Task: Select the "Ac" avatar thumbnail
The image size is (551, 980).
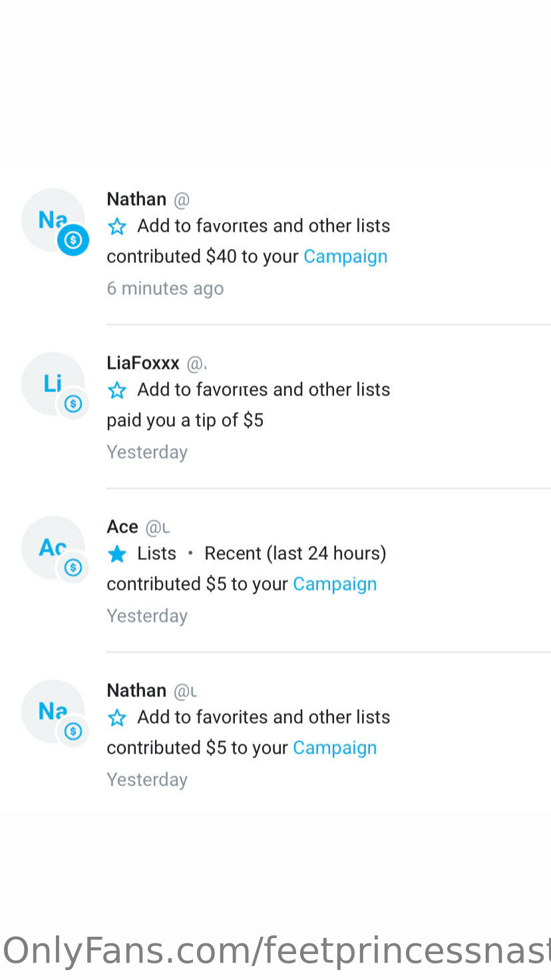Action: (53, 547)
